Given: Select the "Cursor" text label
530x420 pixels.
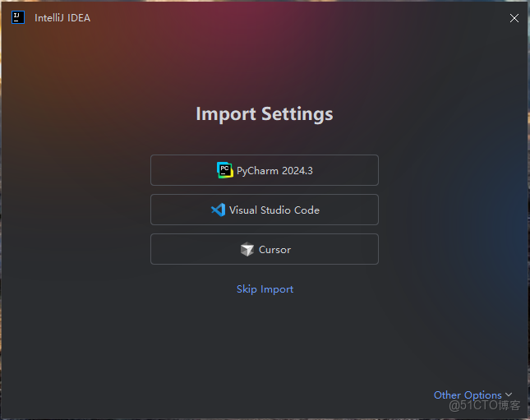Looking at the screenshot, I should pyautogui.click(x=274, y=250).
